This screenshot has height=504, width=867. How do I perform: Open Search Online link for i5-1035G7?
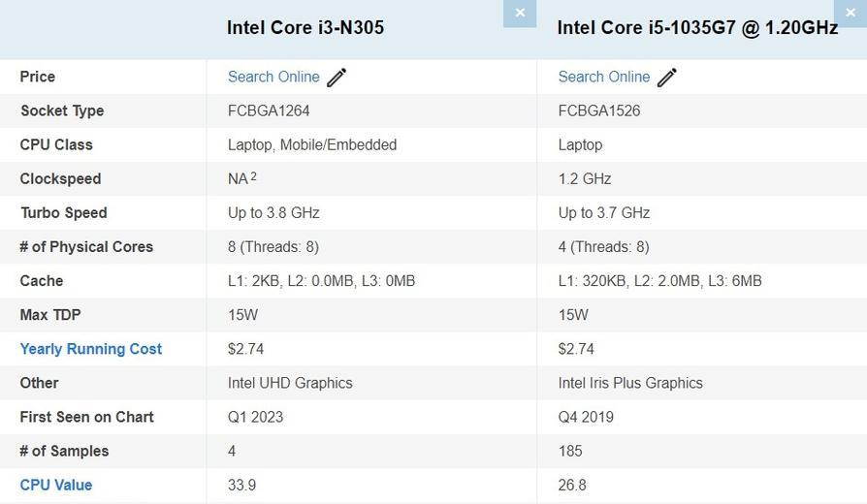(x=604, y=77)
